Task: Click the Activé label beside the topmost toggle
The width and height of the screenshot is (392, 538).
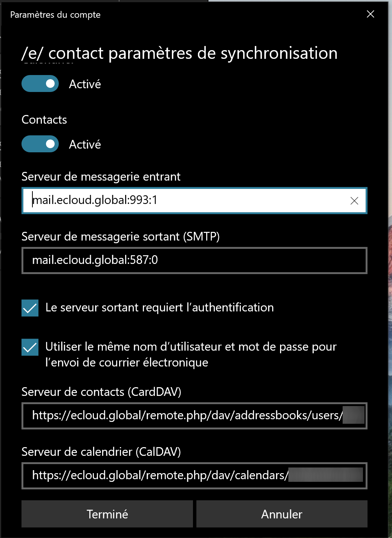Action: [85, 84]
